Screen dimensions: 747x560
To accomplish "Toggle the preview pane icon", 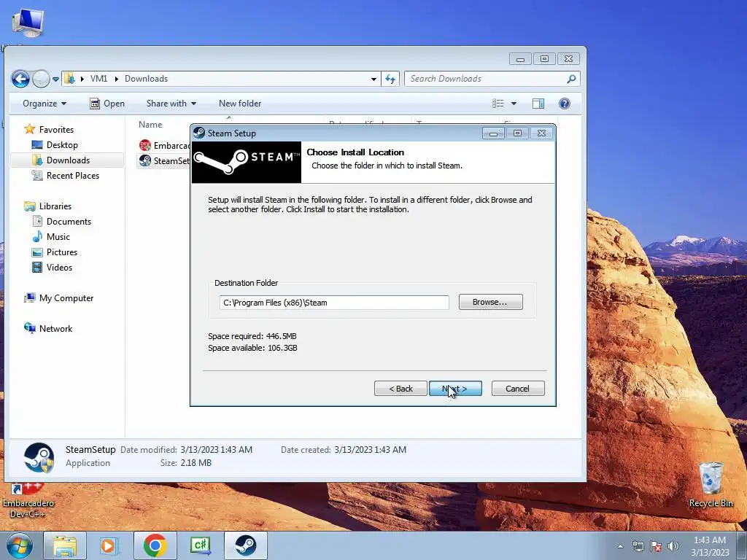I will tap(538, 104).
